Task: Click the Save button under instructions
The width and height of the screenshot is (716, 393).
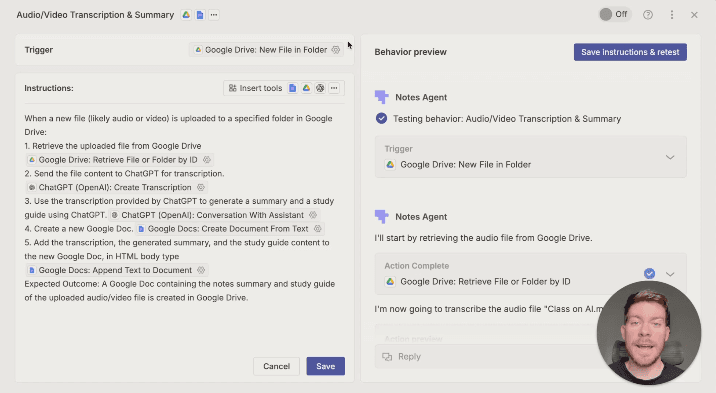Action: pyautogui.click(x=326, y=366)
